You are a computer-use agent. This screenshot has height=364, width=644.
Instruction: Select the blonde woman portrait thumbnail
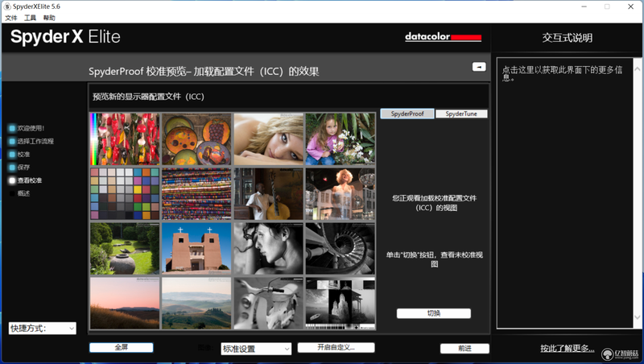(x=269, y=139)
